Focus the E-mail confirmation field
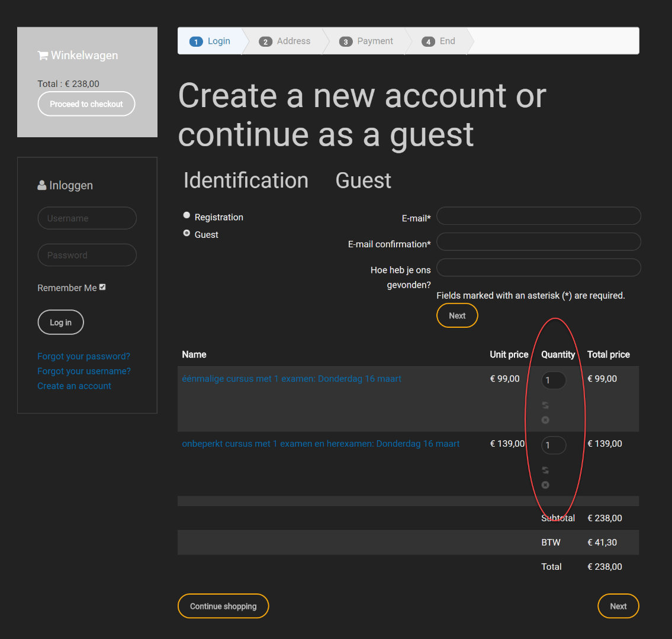The height and width of the screenshot is (639, 672). (x=538, y=241)
